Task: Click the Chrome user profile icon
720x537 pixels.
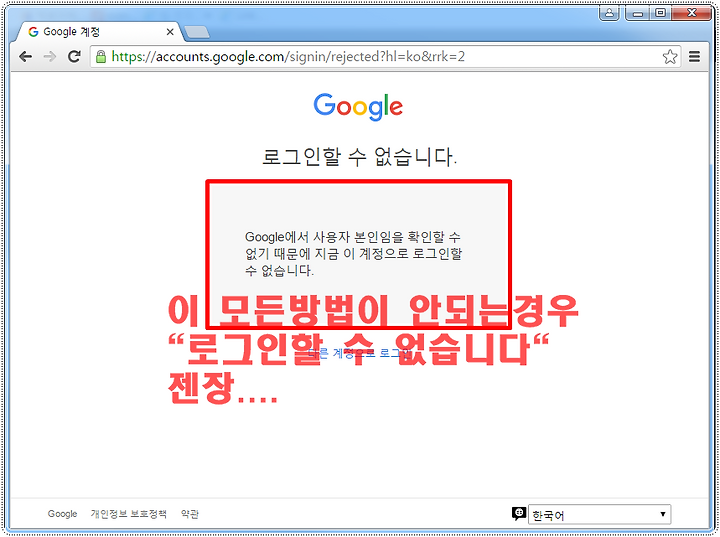Action: click(x=609, y=13)
